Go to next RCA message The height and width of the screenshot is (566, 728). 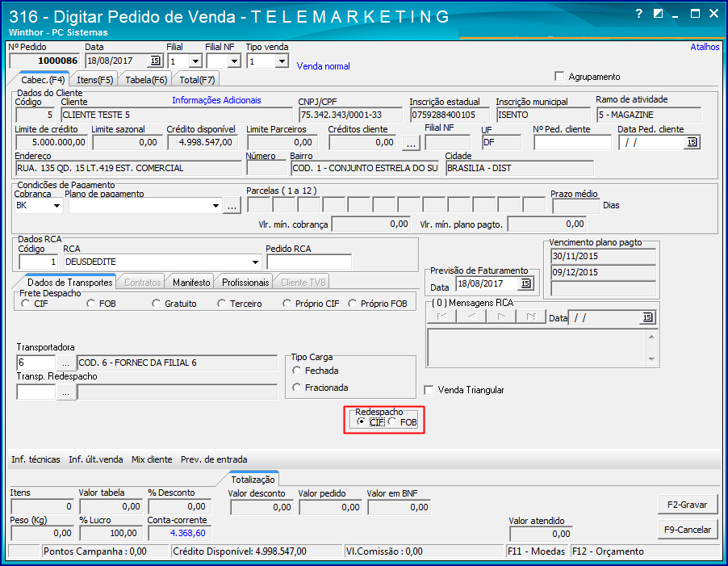501,317
